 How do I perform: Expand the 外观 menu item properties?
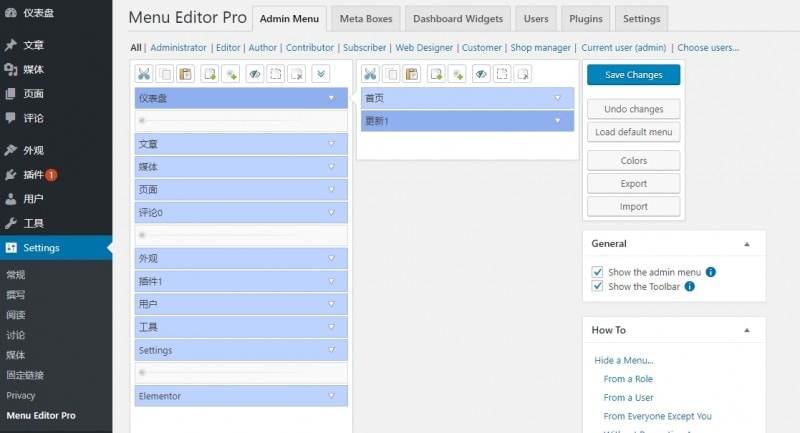pyautogui.click(x=332, y=258)
